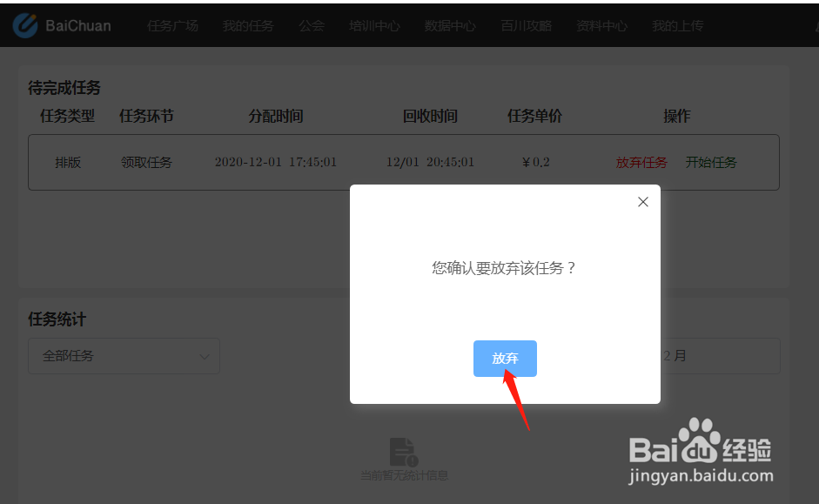The height and width of the screenshot is (504, 819).
Task: Click the 任务环节 column header
Action: pyautogui.click(x=146, y=116)
